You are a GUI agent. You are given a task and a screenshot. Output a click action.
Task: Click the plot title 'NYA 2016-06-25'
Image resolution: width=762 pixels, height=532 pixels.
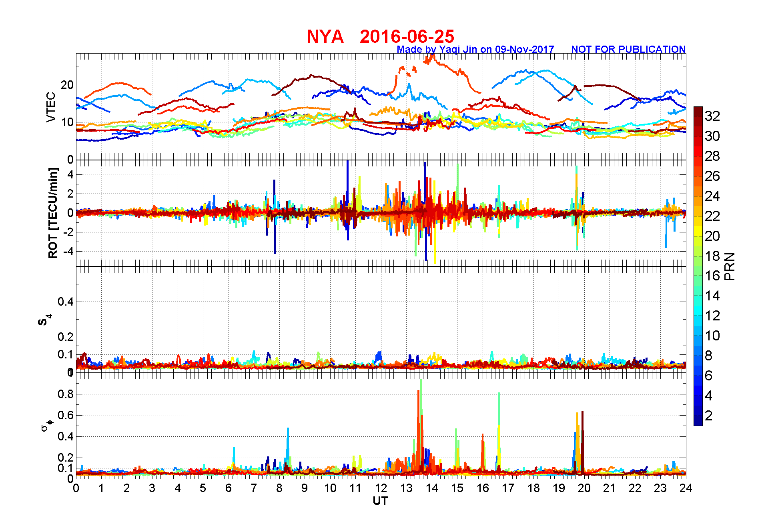(x=380, y=36)
